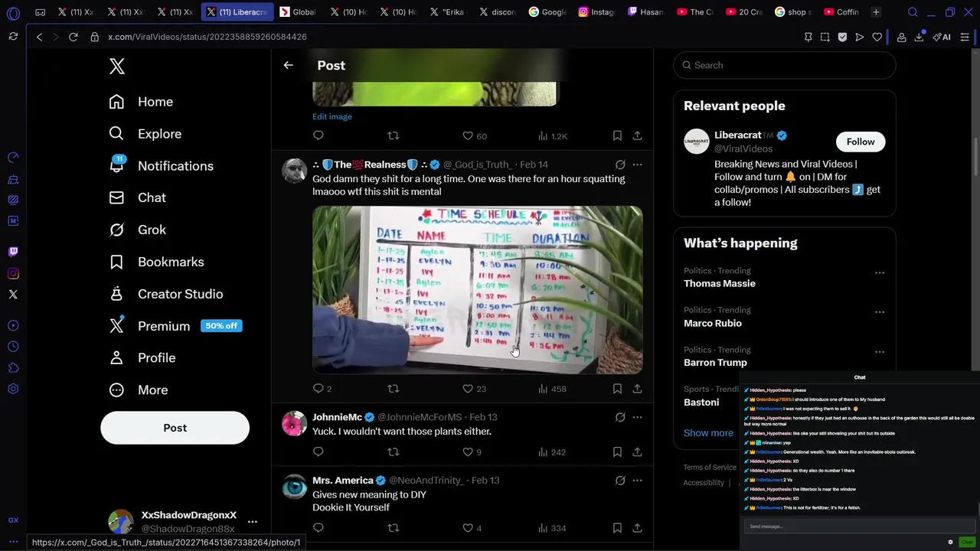This screenshot has width=980, height=551.
Task: Bookmark the Mrs. America reply
Action: coord(617,528)
